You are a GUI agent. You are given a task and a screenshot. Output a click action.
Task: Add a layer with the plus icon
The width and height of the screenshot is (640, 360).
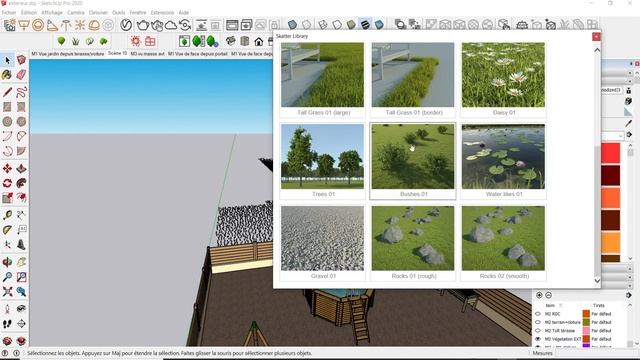[539, 295]
